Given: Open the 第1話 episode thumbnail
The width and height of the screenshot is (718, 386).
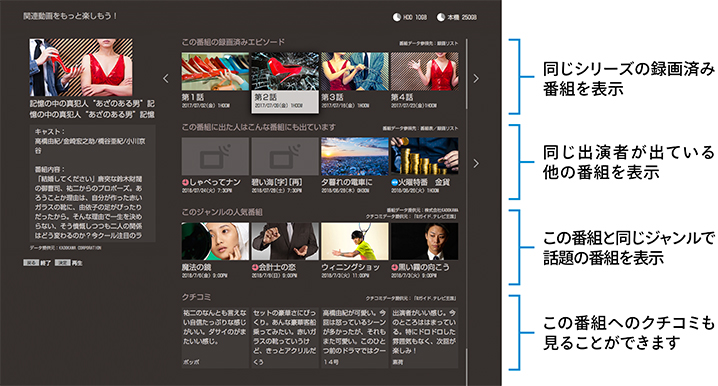Looking at the screenshot, I should pos(215,71).
